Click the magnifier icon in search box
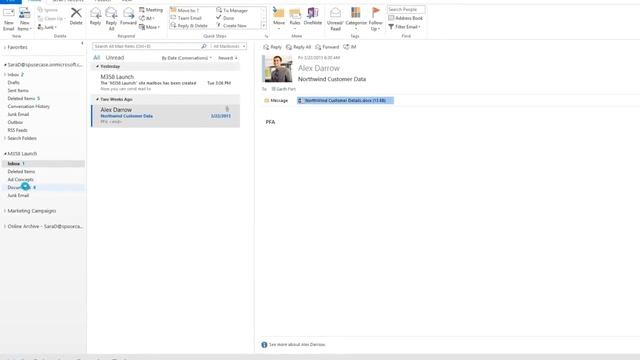 (x=204, y=47)
